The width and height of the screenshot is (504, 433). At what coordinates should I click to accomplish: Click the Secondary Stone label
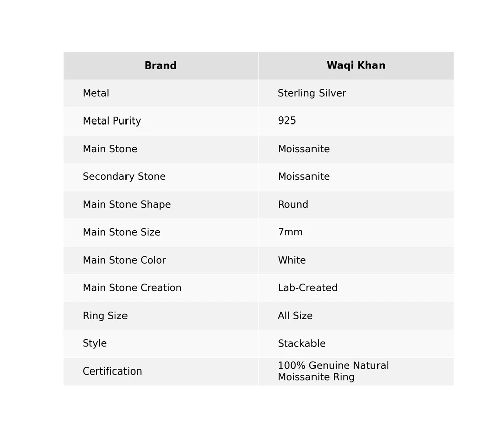tap(123, 177)
